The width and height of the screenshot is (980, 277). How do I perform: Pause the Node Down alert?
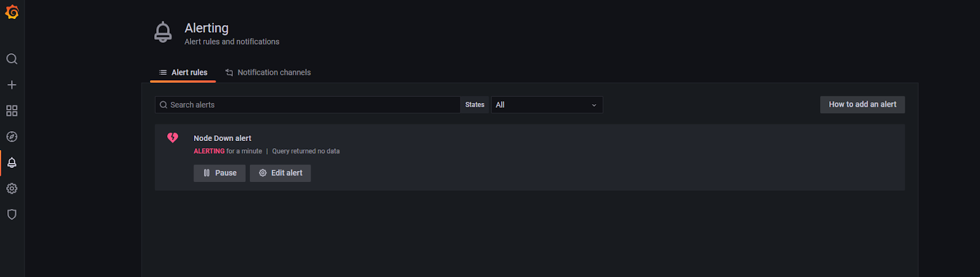[x=219, y=173]
